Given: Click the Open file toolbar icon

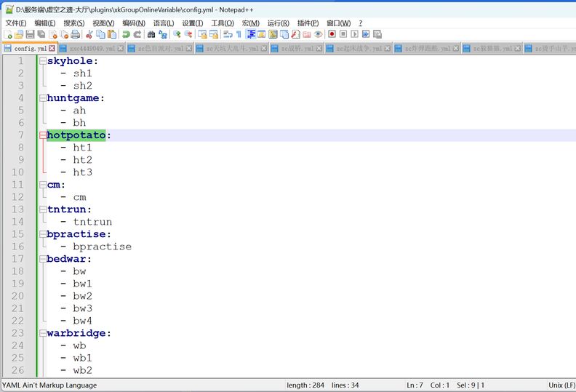Looking at the screenshot, I should point(19,34).
